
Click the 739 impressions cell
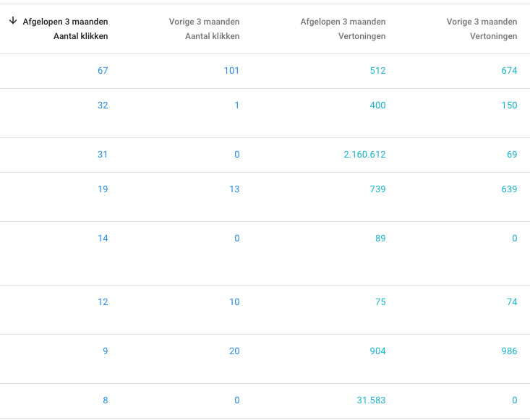coord(377,189)
